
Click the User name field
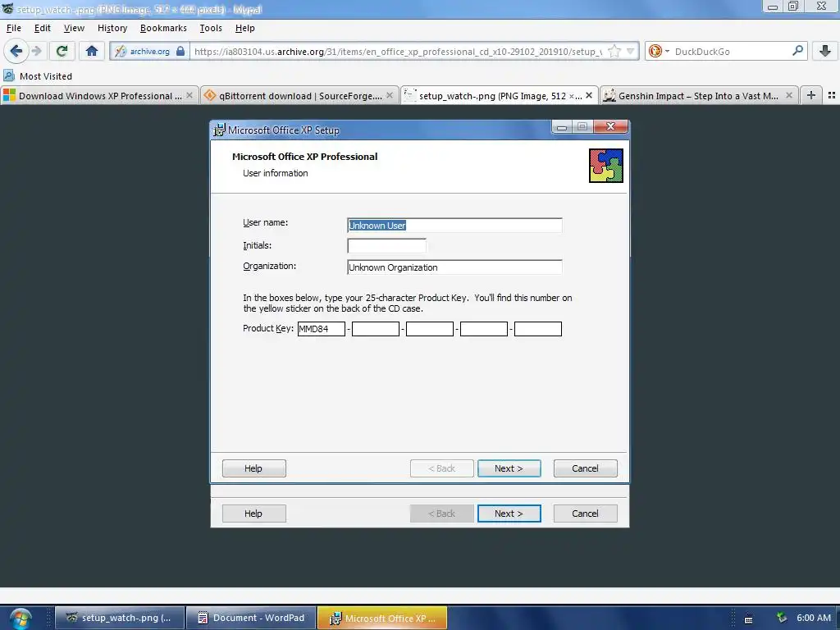coord(454,225)
